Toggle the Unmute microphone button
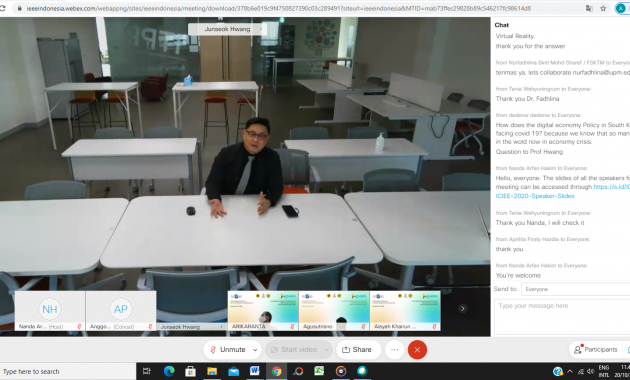630x380 pixels. click(x=228, y=349)
